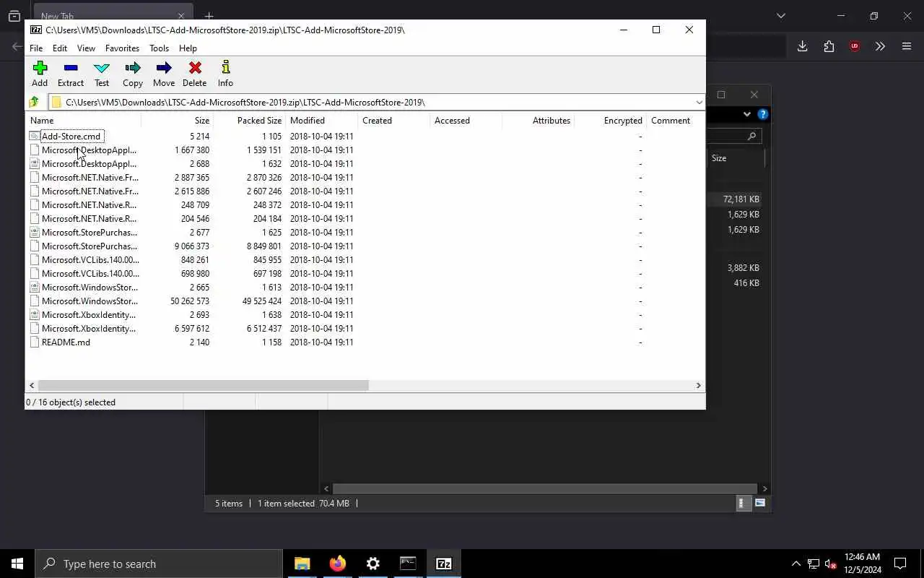This screenshot has width=924, height=578.
Task: Select the file sized 1 667 380
Action: tap(89, 150)
